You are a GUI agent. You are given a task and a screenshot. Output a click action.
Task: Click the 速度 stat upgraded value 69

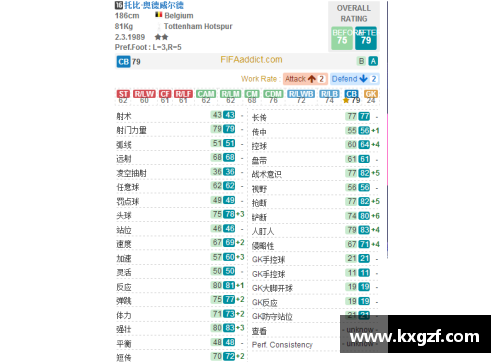tap(229, 242)
